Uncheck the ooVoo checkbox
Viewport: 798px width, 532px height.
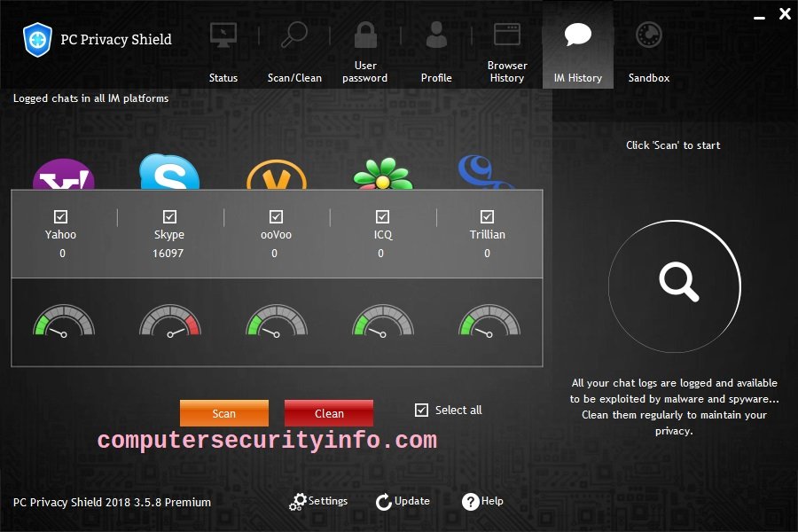point(276,217)
